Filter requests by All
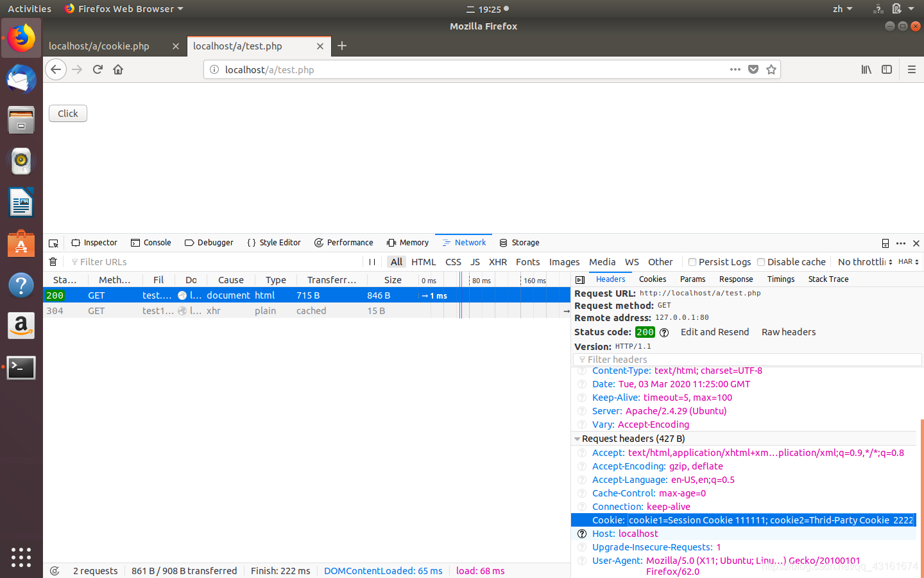The height and width of the screenshot is (578, 924). 397,262
